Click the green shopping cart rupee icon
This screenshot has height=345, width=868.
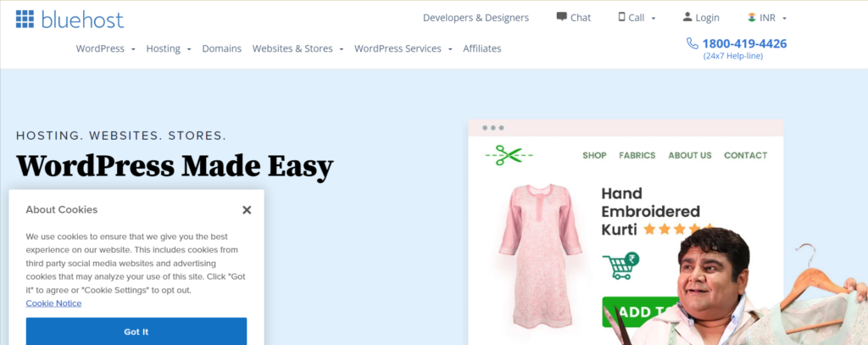[x=620, y=266]
